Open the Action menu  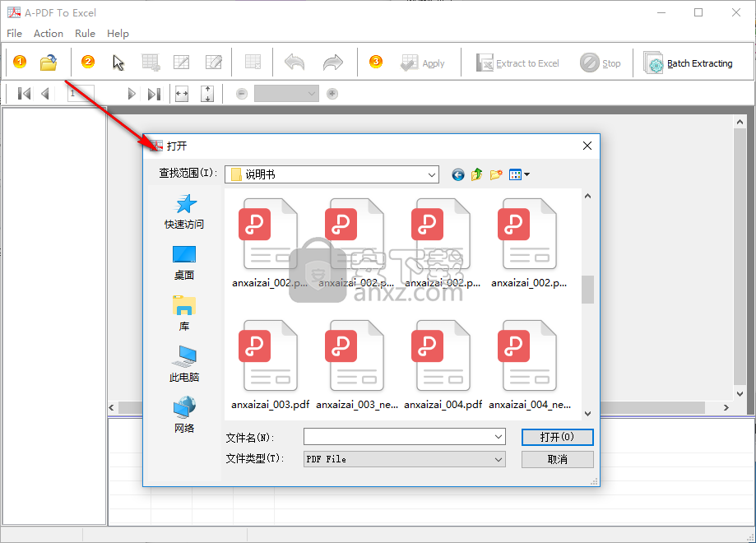pos(49,33)
